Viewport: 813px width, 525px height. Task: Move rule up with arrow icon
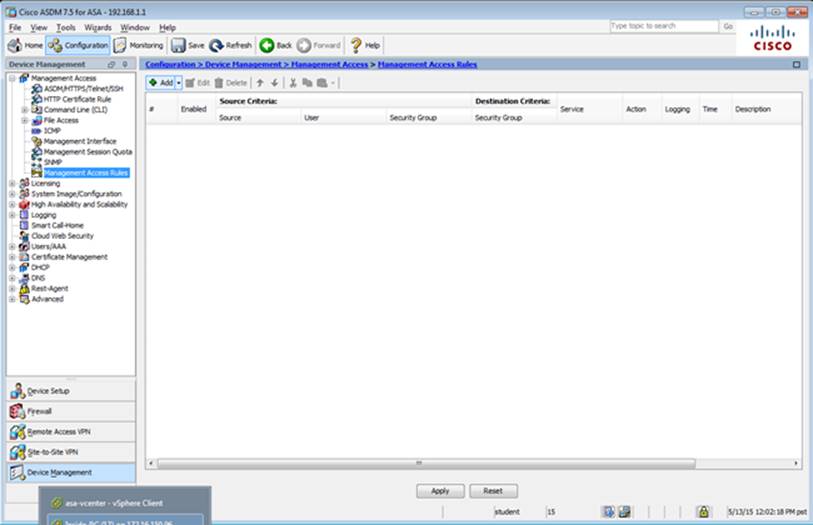click(x=260, y=82)
